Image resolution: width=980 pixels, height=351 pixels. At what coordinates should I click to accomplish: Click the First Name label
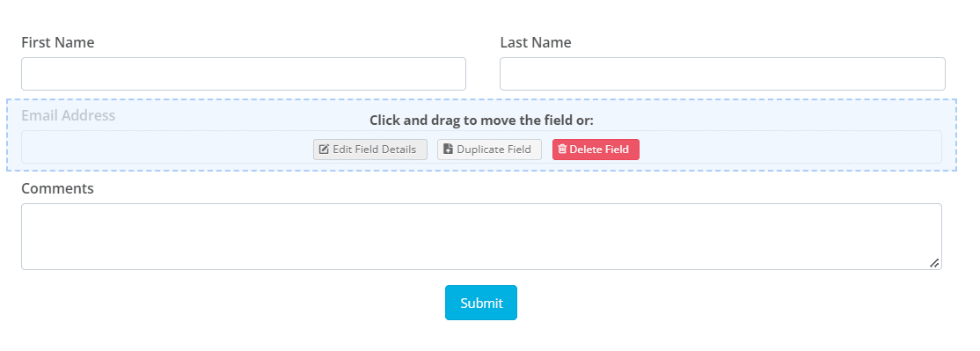point(57,42)
